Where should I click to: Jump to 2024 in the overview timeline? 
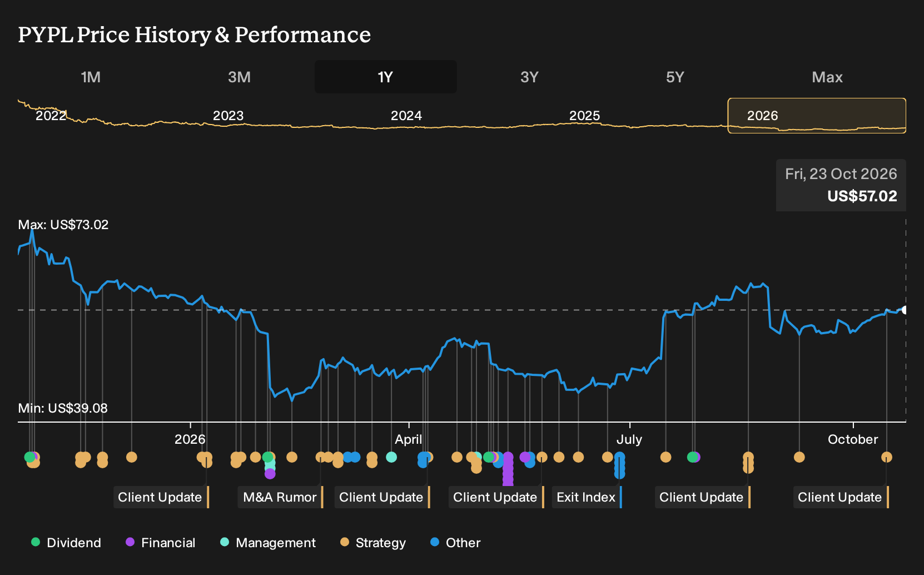406,116
